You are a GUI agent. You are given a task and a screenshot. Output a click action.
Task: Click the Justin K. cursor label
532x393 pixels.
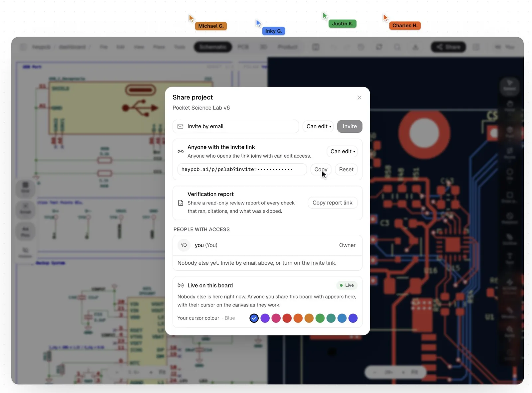pos(342,24)
